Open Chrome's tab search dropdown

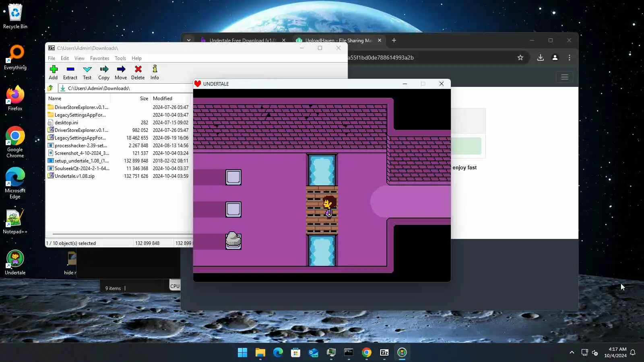pyautogui.click(x=188, y=40)
